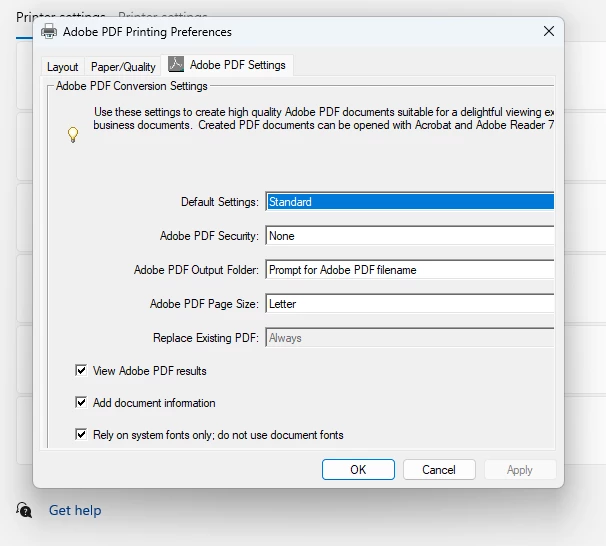Select the Adobe PDF Settings tab
Image resolution: width=606 pixels, height=546 pixels.
[227, 65]
